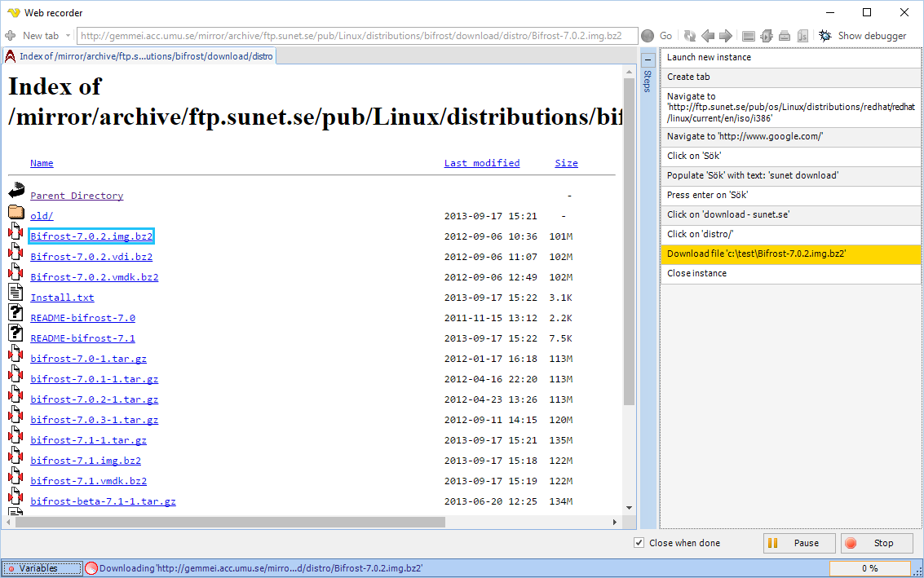Viewport: 924px width, 578px height.
Task: Click the JS script icon in toolbar
Action: click(x=802, y=36)
